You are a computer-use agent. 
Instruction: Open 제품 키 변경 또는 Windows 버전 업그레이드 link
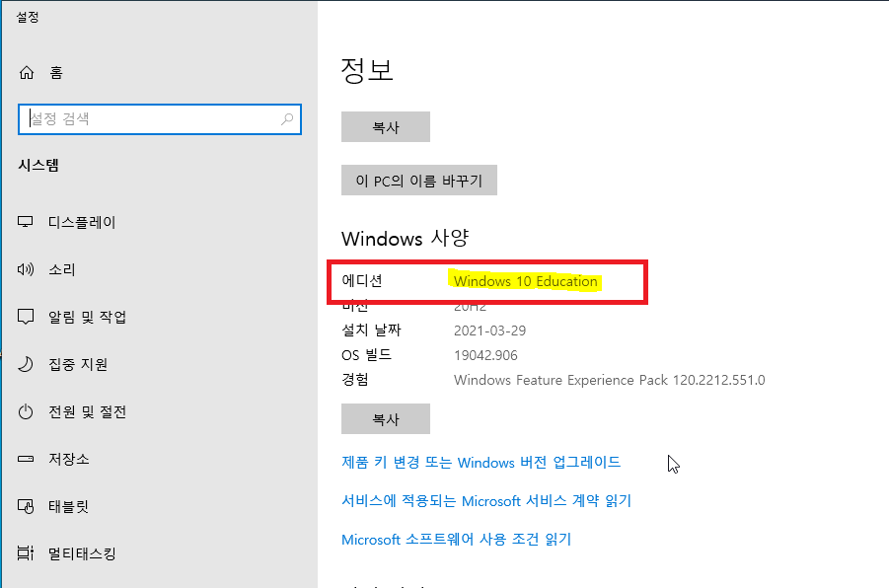point(481,462)
